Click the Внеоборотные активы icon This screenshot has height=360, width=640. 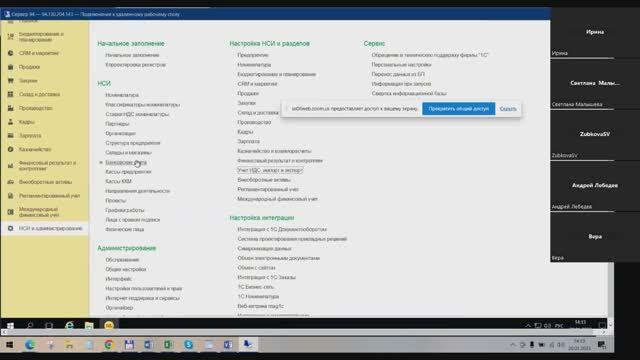pyautogui.click(x=11, y=182)
